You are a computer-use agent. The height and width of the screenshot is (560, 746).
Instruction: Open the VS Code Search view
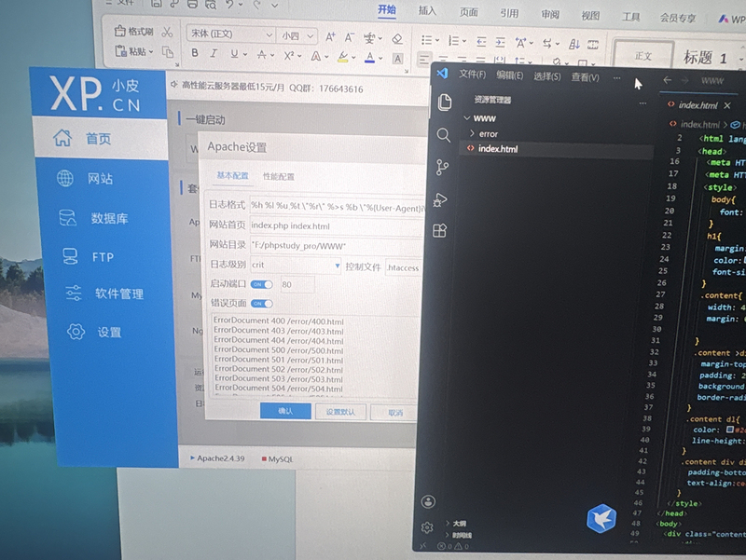(444, 135)
